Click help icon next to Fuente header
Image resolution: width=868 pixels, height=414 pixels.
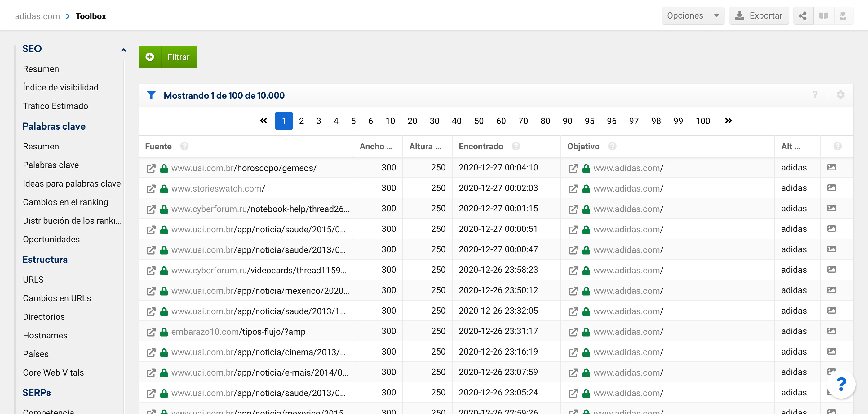pyautogui.click(x=184, y=146)
